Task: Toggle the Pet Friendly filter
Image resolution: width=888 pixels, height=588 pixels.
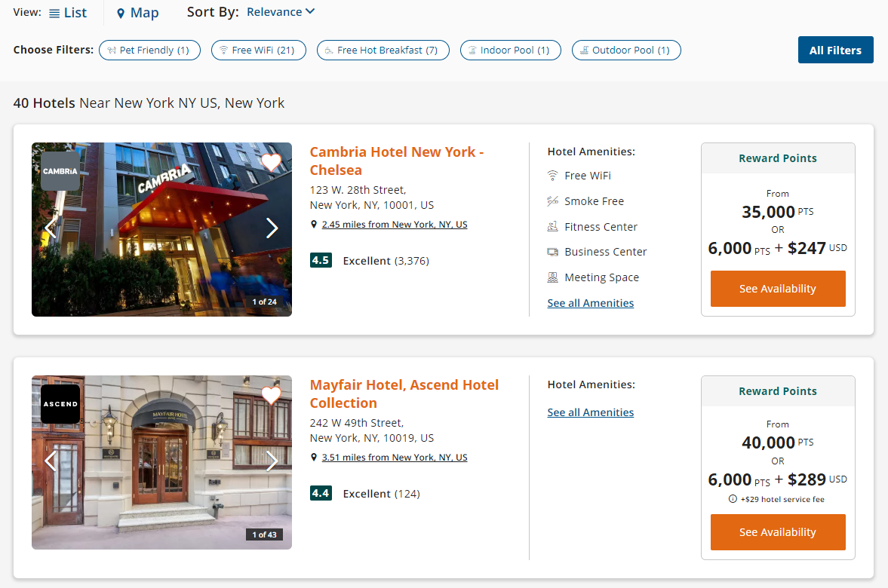Action: click(149, 51)
